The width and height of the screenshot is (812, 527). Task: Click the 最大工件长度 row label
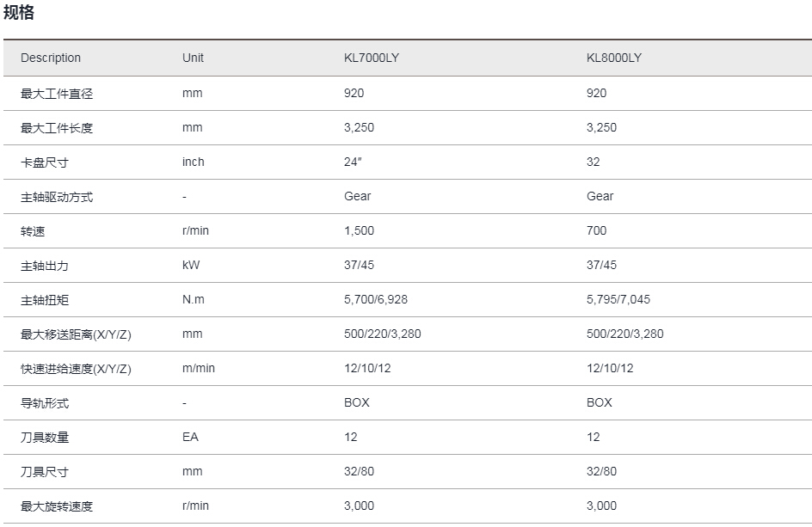point(57,128)
